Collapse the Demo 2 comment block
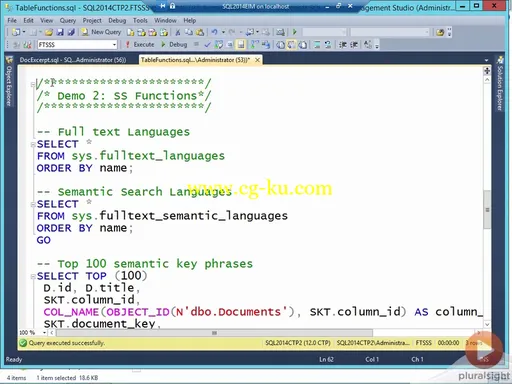512x384 pixels. pyautogui.click(x=33, y=84)
